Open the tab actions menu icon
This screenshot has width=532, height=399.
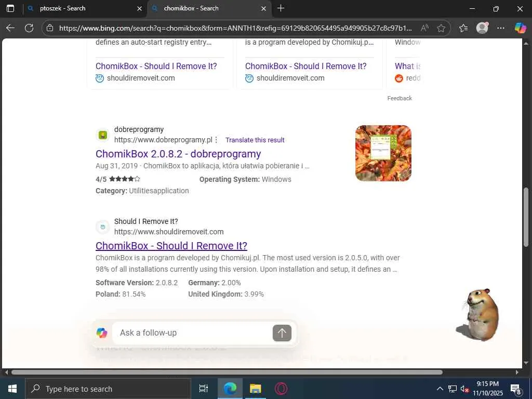(x=10, y=8)
